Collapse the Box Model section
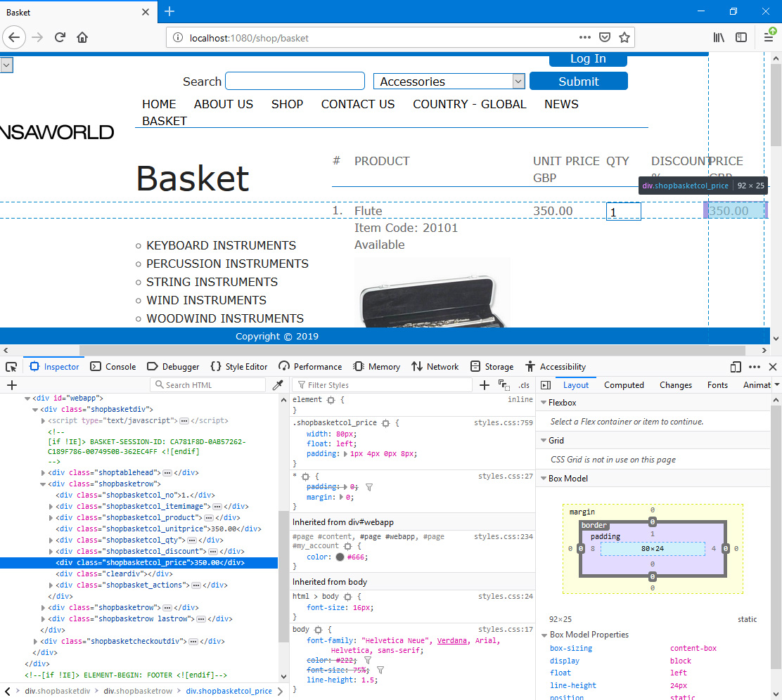 tap(544, 479)
